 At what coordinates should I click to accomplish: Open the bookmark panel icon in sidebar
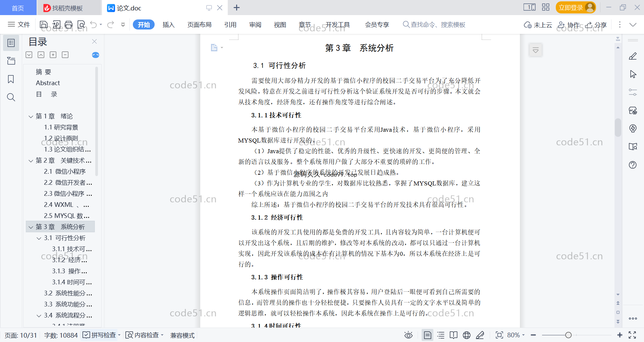pos(11,79)
